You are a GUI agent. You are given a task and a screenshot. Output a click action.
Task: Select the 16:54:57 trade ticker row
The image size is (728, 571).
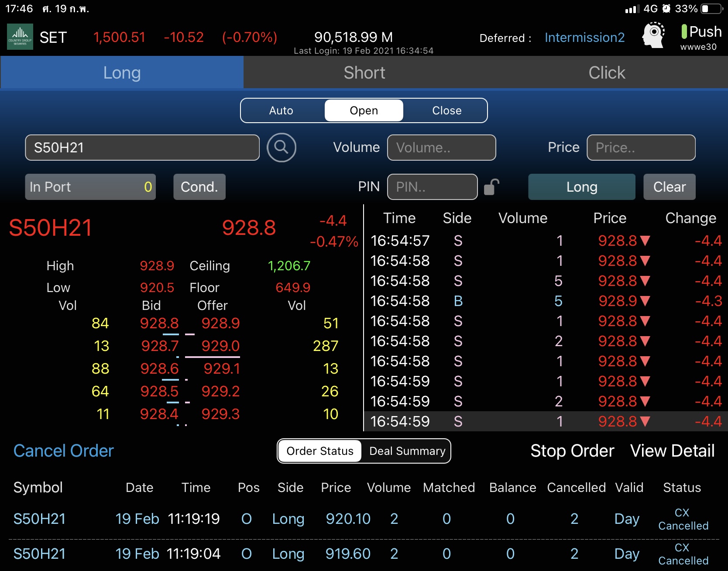click(546, 241)
